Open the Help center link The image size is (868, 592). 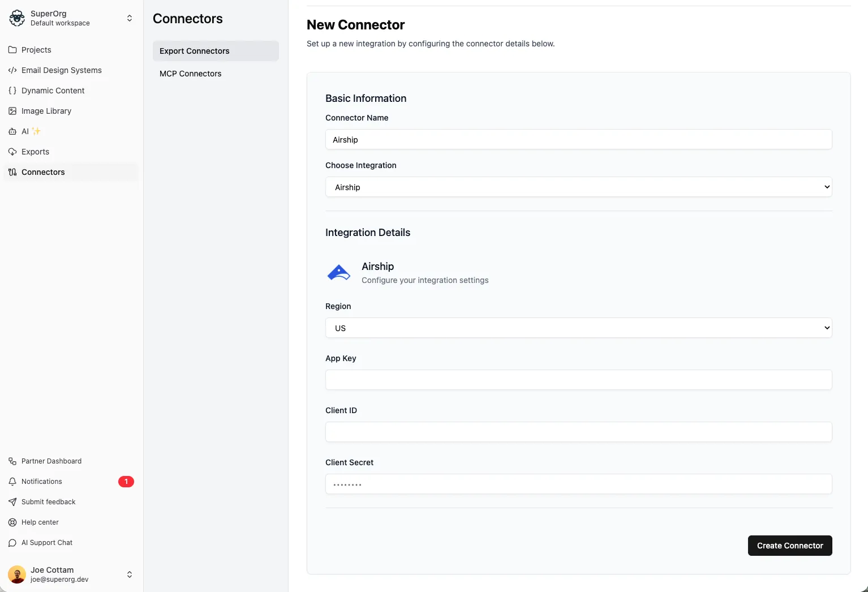click(x=40, y=522)
